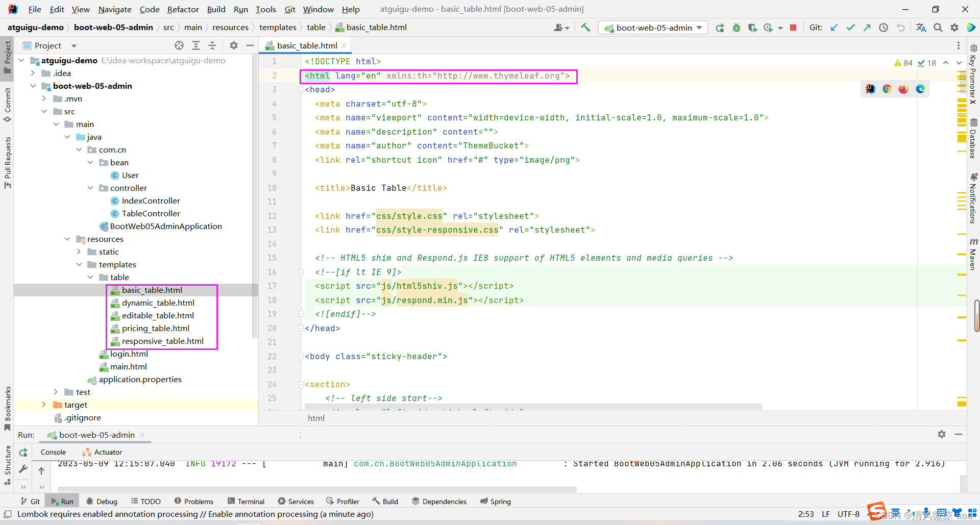Open Git Show History clock icon
Viewport: 980px width, 525px height.
(884, 28)
